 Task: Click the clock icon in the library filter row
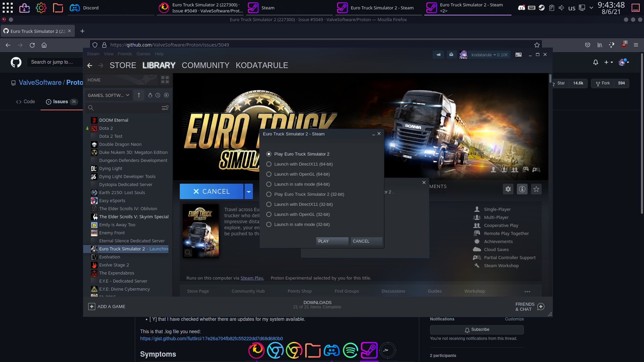tap(158, 95)
